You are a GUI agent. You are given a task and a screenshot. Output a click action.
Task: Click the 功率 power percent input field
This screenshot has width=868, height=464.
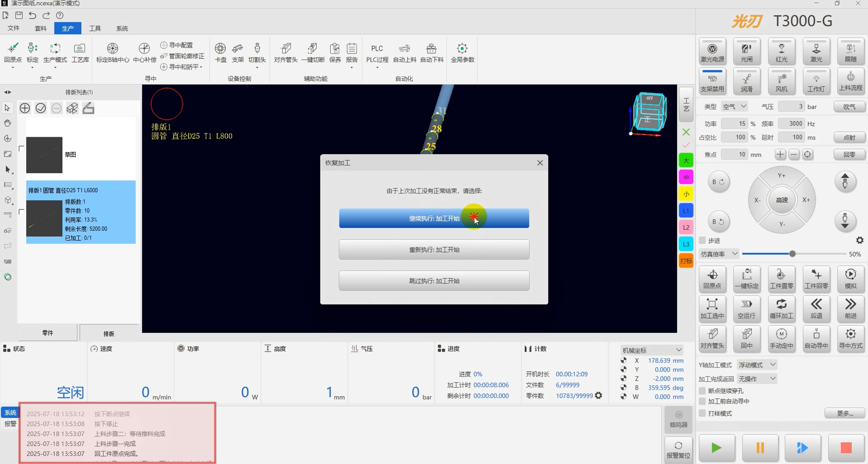click(x=734, y=123)
